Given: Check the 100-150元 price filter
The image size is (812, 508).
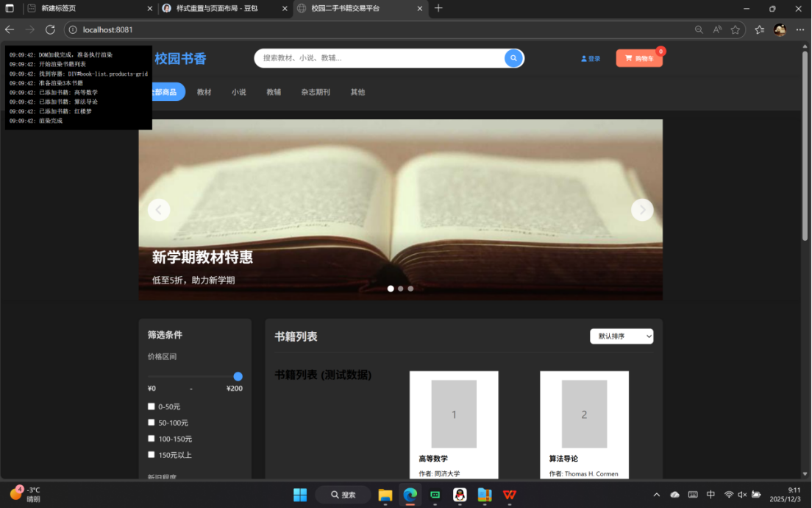Looking at the screenshot, I should click(x=152, y=439).
